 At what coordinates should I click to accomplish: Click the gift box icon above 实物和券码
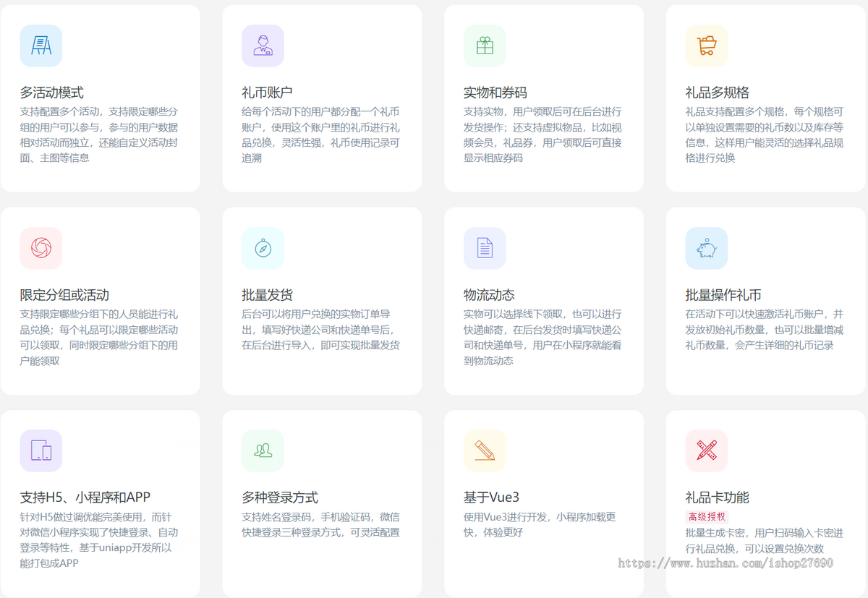pyautogui.click(x=485, y=46)
